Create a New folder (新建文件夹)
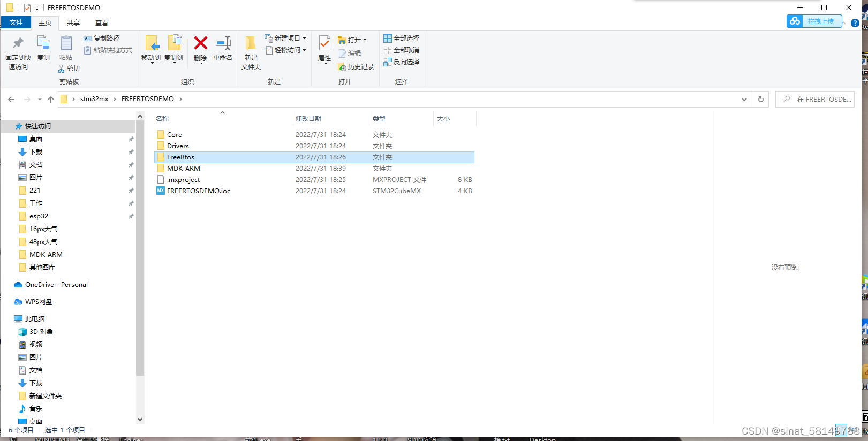 251,52
